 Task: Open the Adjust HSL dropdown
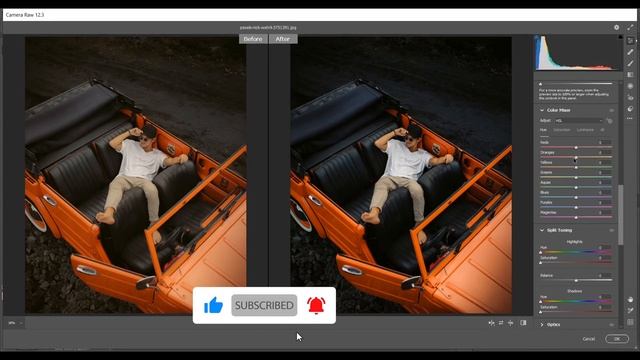click(579, 120)
